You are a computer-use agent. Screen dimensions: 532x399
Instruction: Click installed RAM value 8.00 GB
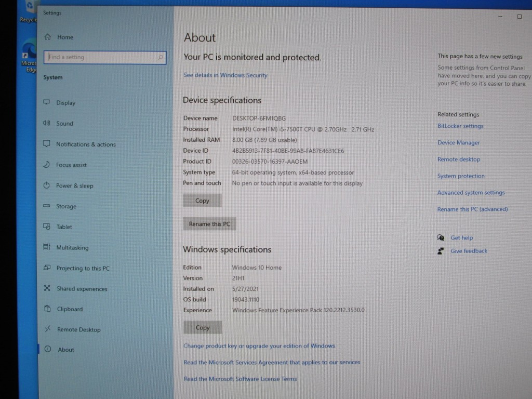point(264,140)
